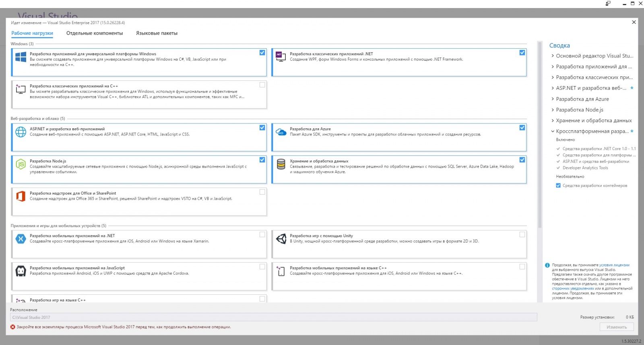
Task: Click the 'Разработка игр с помощью Unity' title
Action: [x=321, y=236]
